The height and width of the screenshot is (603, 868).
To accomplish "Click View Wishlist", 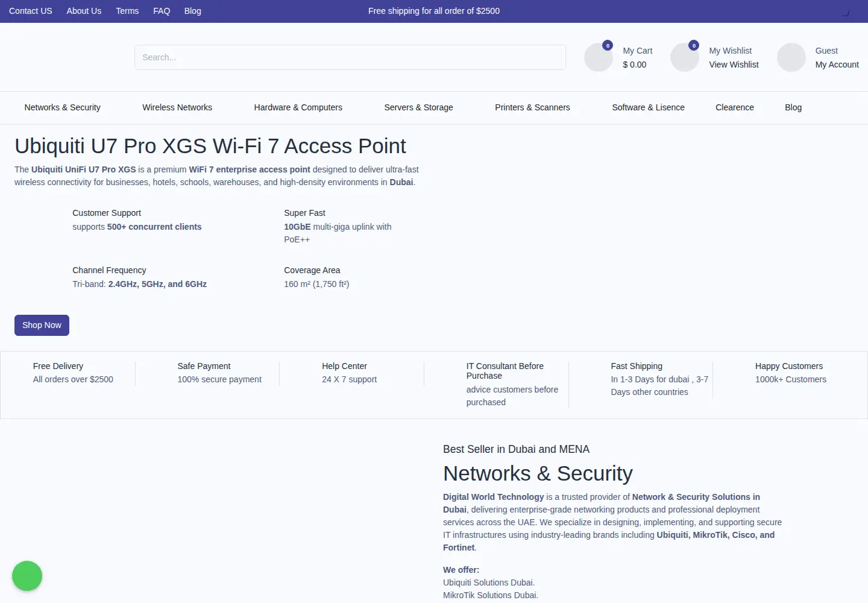I will point(734,65).
